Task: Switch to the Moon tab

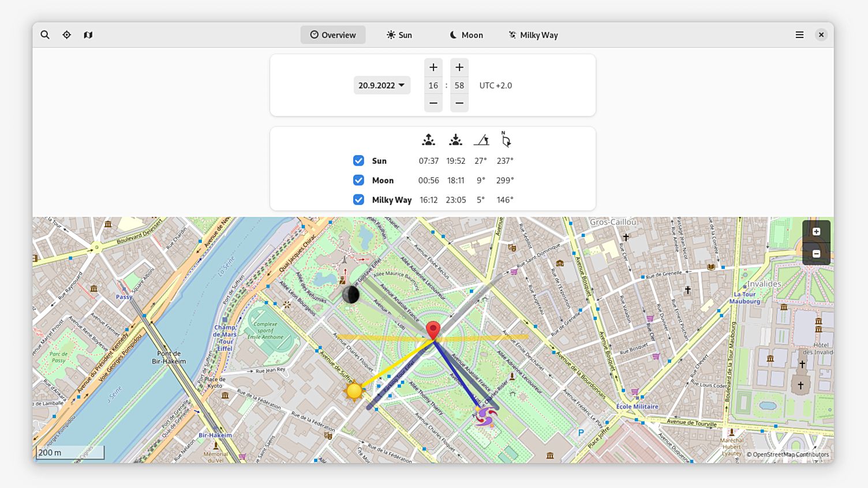Action: point(466,35)
